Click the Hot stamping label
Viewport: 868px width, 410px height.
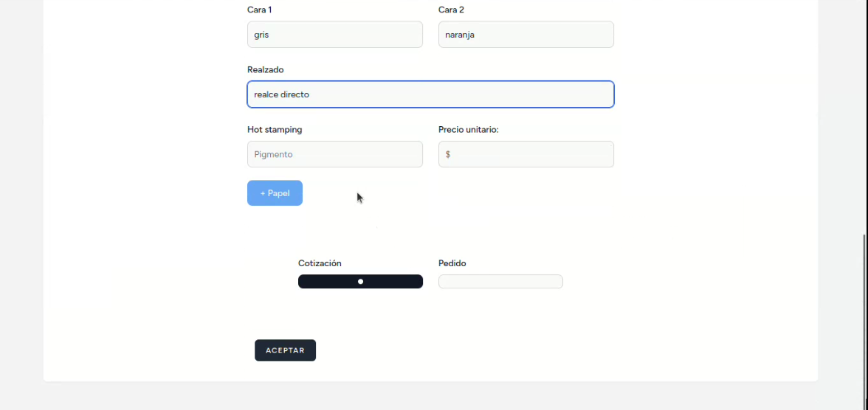point(275,130)
